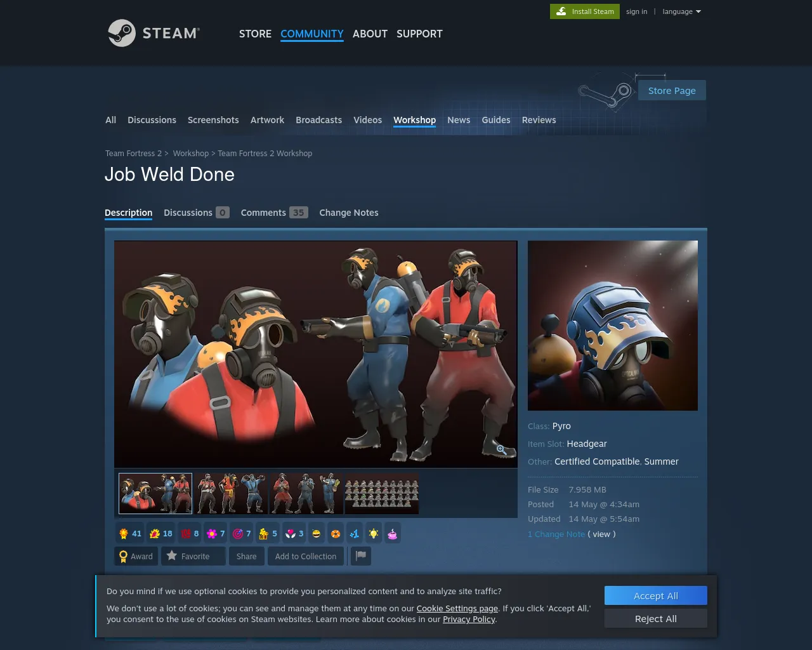Open the language dropdown

point(682,11)
